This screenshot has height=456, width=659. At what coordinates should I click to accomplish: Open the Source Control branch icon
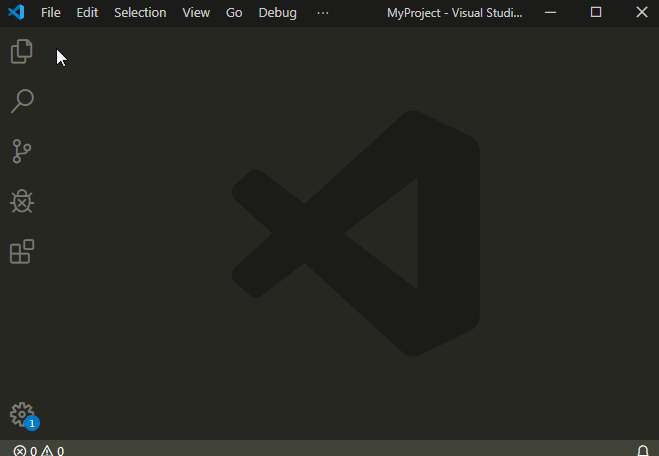coord(22,151)
